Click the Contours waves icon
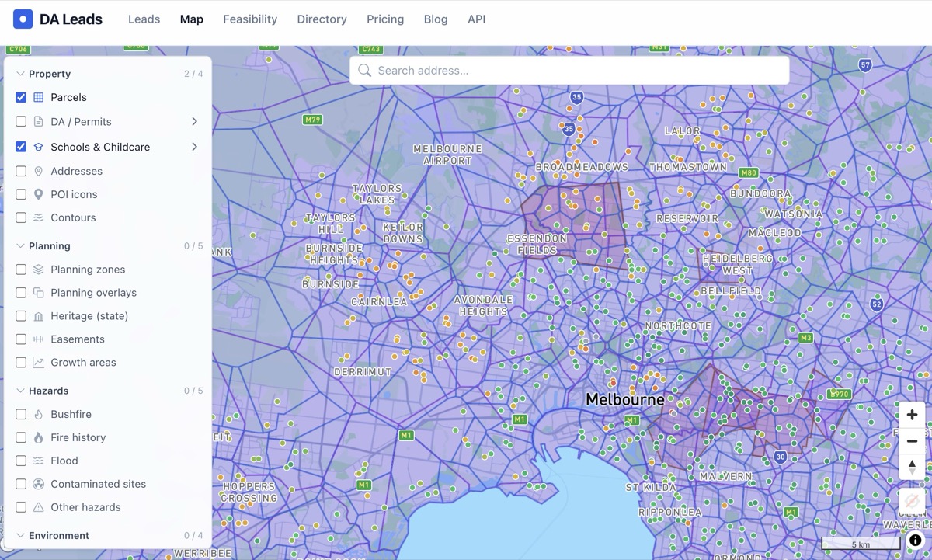The height and width of the screenshot is (560, 932). pos(38,217)
